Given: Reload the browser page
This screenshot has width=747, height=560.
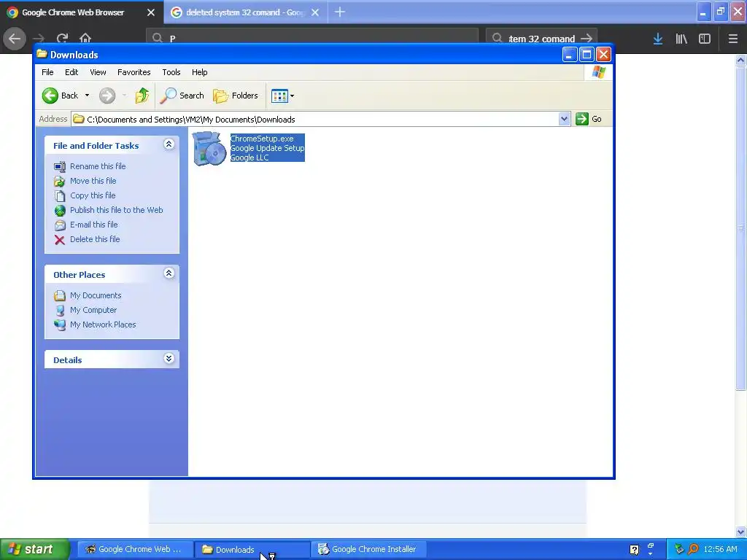Looking at the screenshot, I should click(x=62, y=38).
